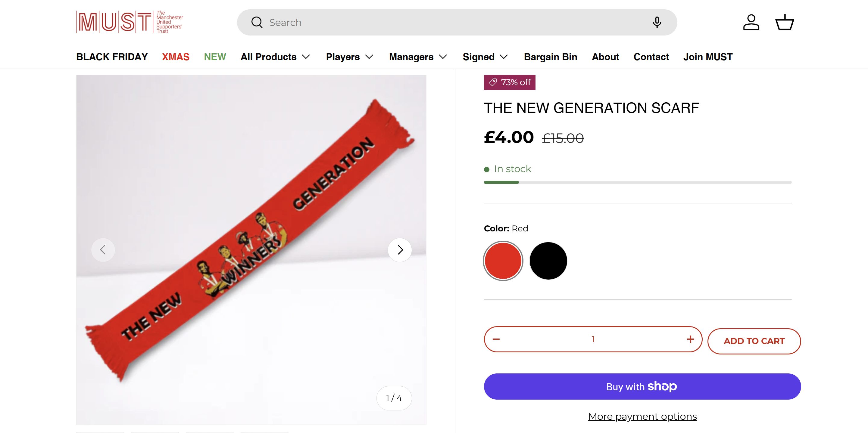Decrease quantity with minus button
Viewport: 868px width, 433px height.
point(496,339)
